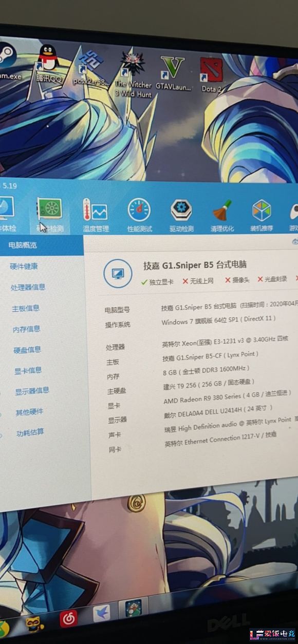The height and width of the screenshot is (644, 298).
Task: Click the 摄像头 status indicator
Action: pos(237,280)
